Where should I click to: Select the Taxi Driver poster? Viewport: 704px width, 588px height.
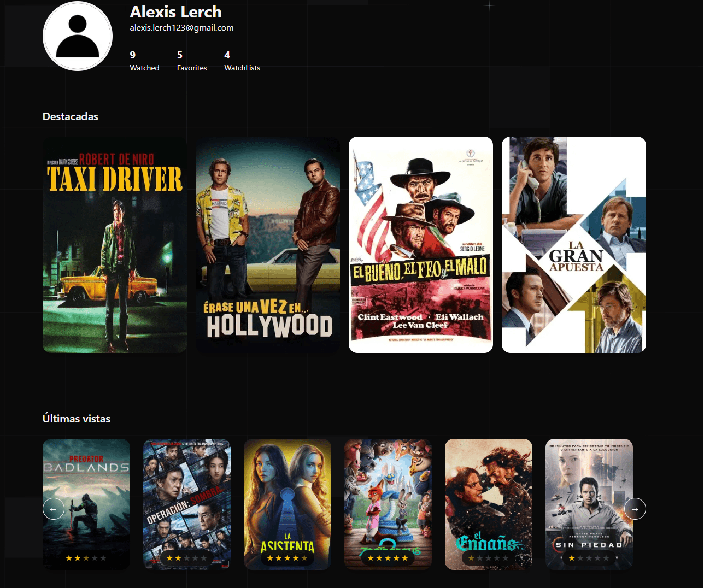pos(115,245)
